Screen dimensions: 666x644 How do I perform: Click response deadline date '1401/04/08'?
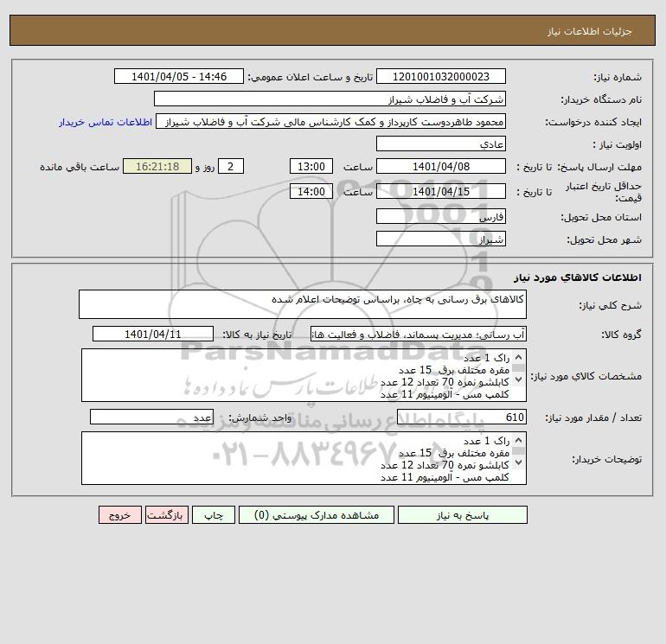click(x=441, y=167)
